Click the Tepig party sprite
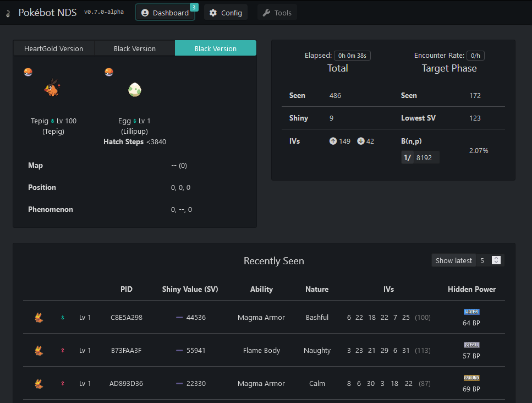 pyautogui.click(x=53, y=88)
